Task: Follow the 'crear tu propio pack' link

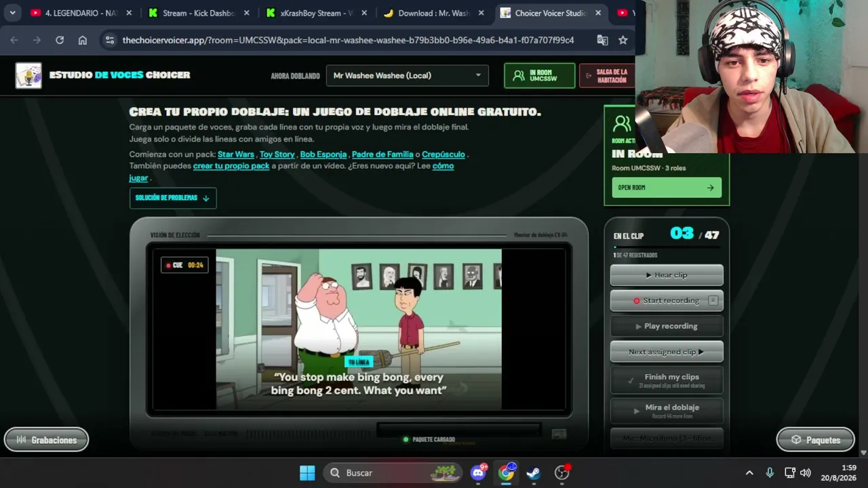Action: (x=231, y=166)
